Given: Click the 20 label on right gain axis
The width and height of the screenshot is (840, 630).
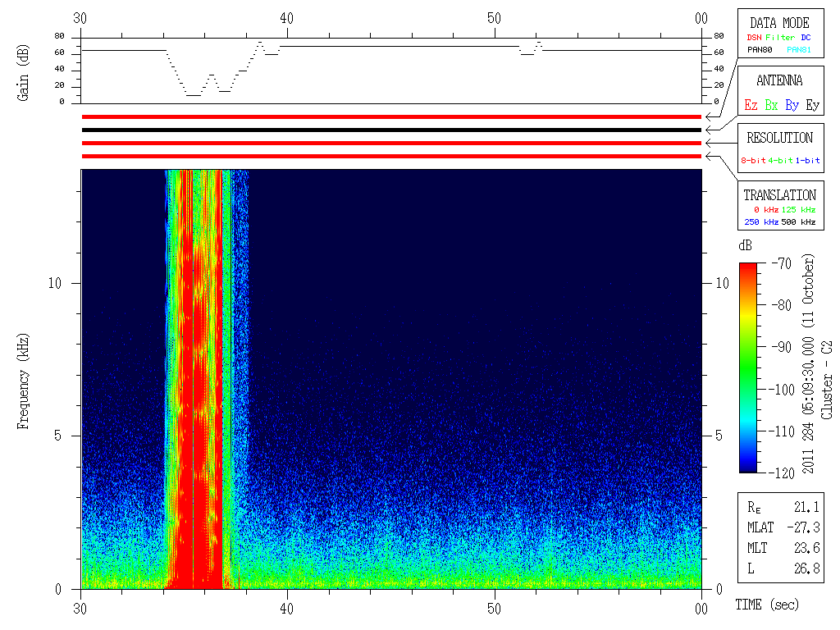Looking at the screenshot, I should click(x=719, y=85).
